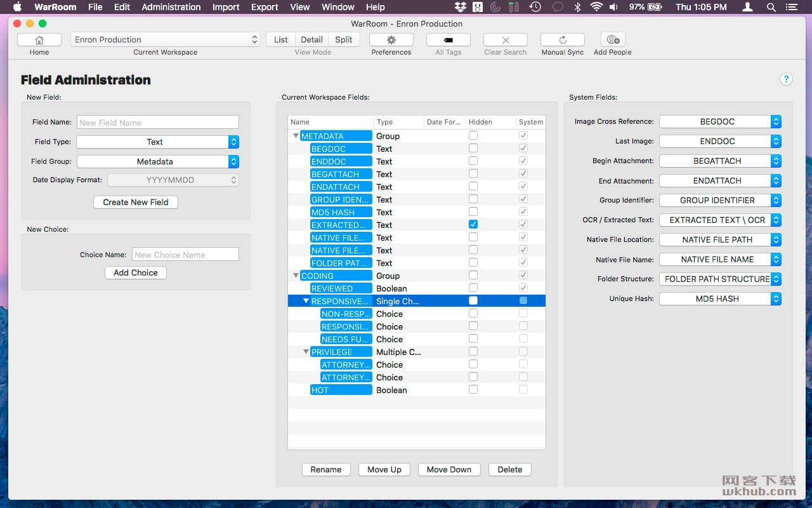Viewport: 812px width, 508px height.
Task: Open the File menu
Action: [x=95, y=7]
